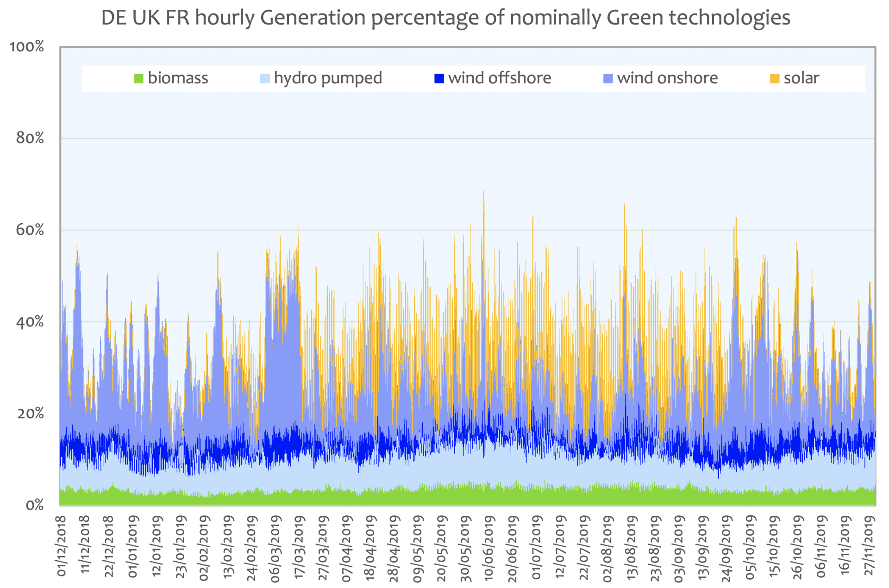Click the periwinkle wind onshore legend swatch

608,79
